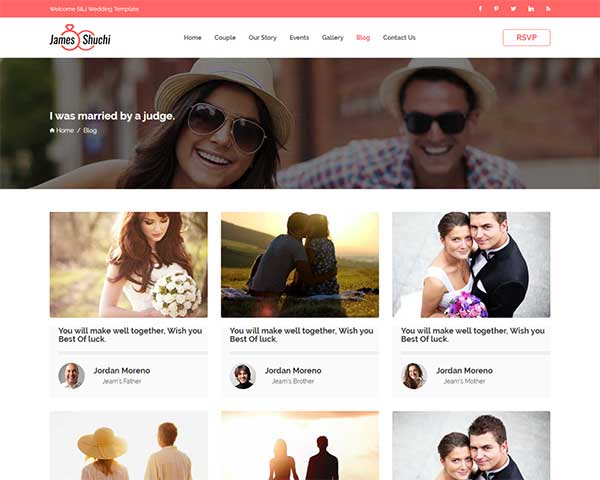
Task: Click the 'I was married by a judge.' heading
Action: 112,116
